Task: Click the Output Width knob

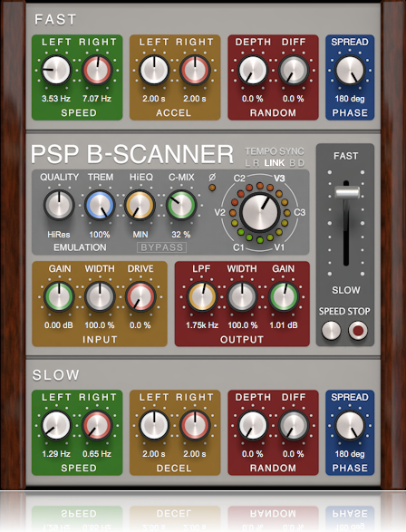Action: pos(242,296)
